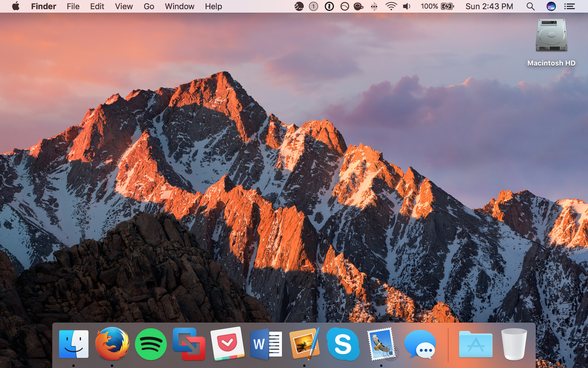Show Notification Center from the menu bar

(569, 6)
